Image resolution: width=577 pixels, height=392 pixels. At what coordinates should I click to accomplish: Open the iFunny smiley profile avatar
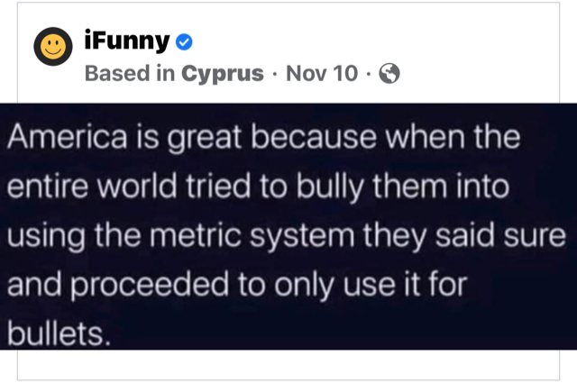(x=53, y=46)
